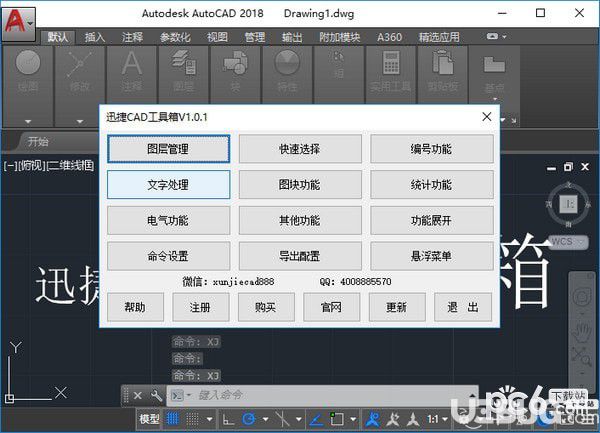Click the 图层管理 button in toolbox

point(168,149)
